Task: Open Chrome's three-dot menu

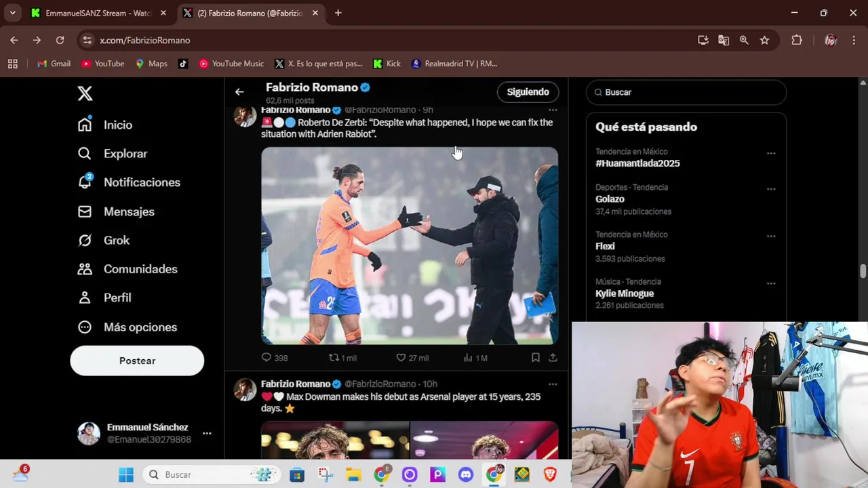Action: 853,40
